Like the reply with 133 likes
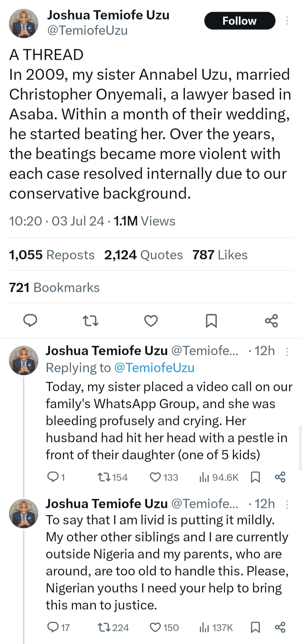Image resolution: width=302 pixels, height=644 pixels. coord(155,477)
